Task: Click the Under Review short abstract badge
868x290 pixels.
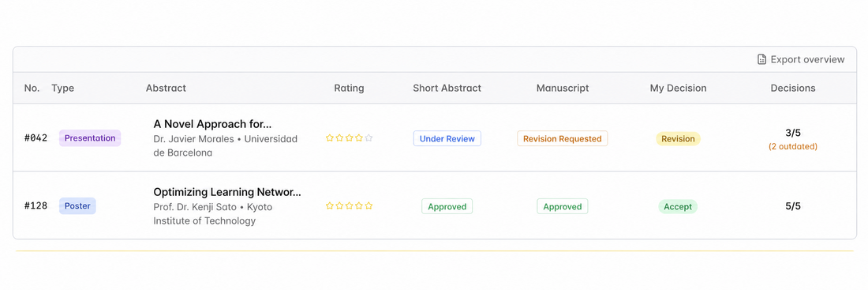Action: click(x=447, y=138)
